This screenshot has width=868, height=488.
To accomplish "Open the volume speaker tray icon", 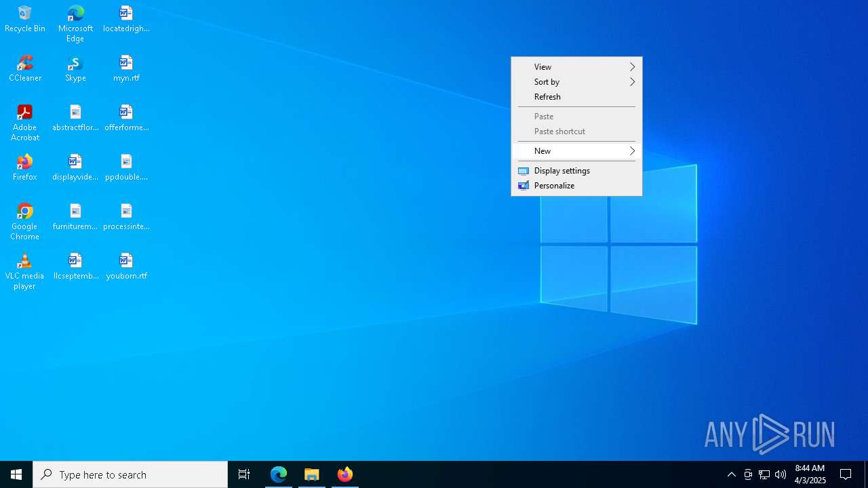I will pyautogui.click(x=781, y=474).
